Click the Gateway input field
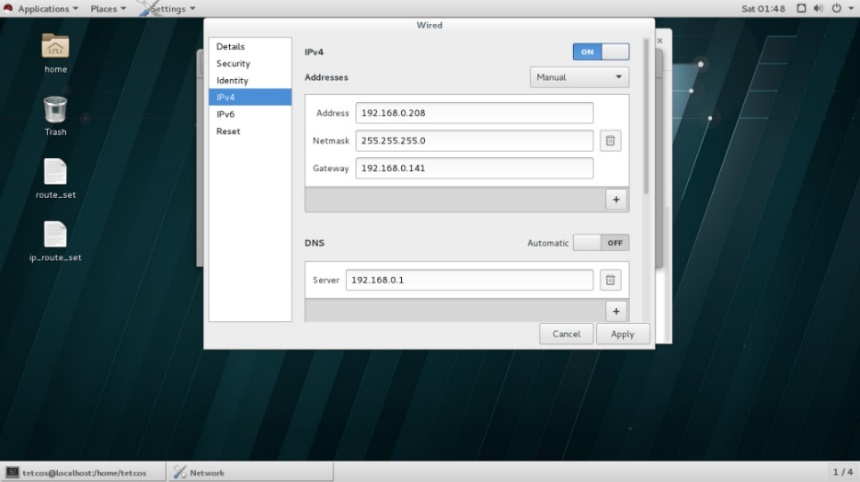Image resolution: width=860 pixels, height=482 pixels. coord(474,168)
